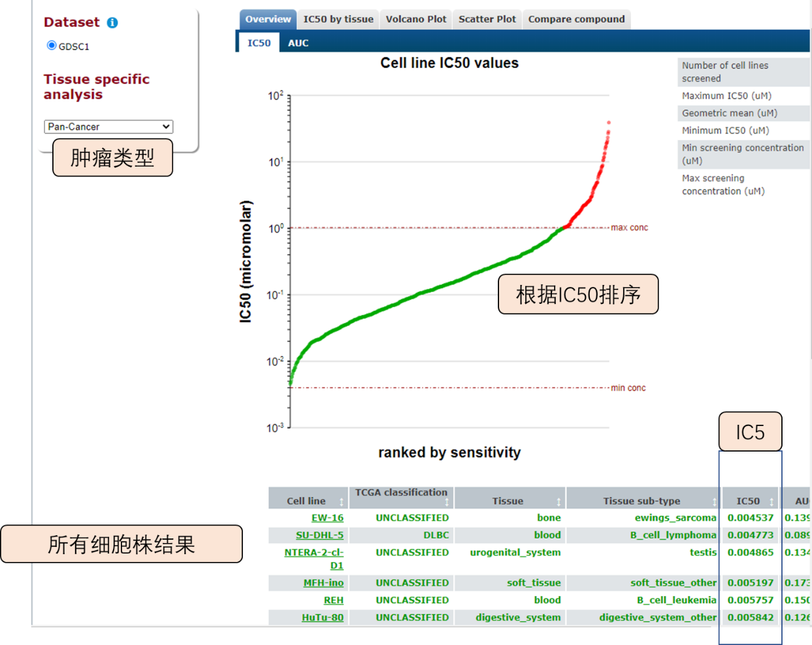Viewport: 812px width, 645px height.
Task: Click the Maximum IC50 (uM) row
Action: click(x=743, y=95)
